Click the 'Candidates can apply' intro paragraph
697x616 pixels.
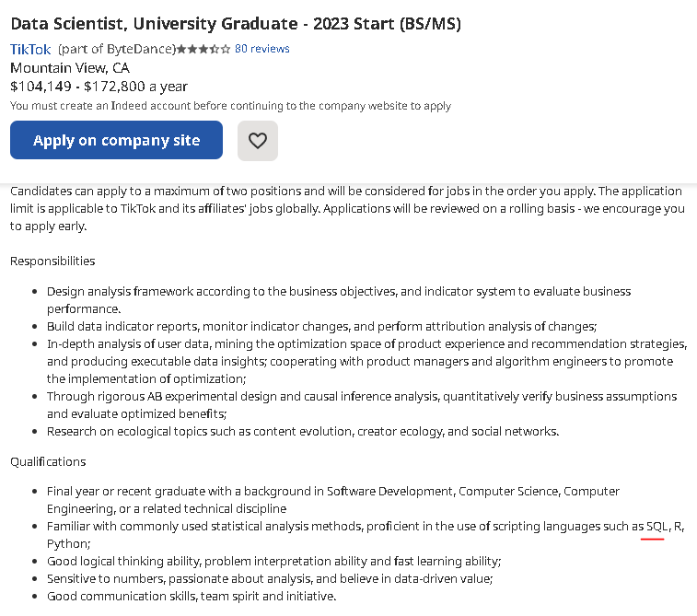347,208
